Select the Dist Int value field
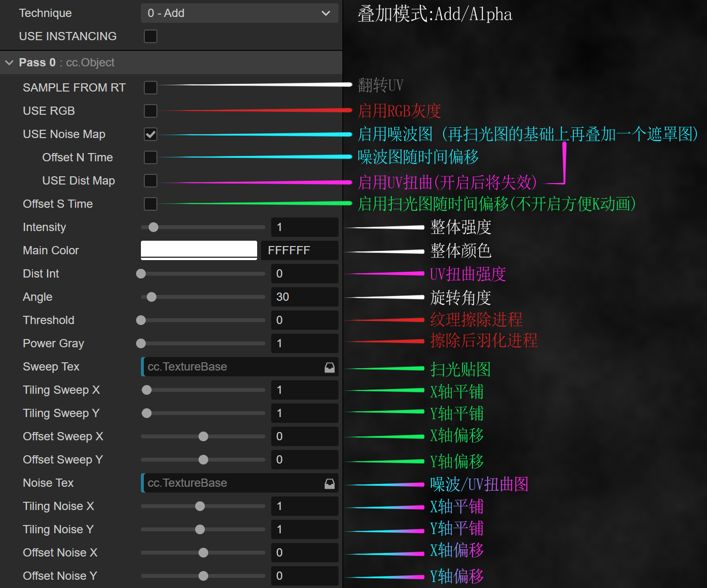This screenshot has width=707, height=588. click(304, 274)
